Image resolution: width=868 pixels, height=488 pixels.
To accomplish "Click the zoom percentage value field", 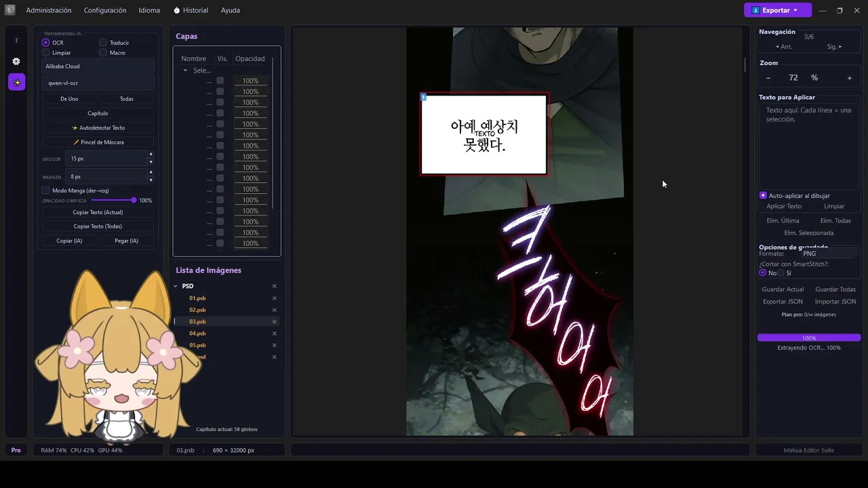I will pyautogui.click(x=793, y=78).
